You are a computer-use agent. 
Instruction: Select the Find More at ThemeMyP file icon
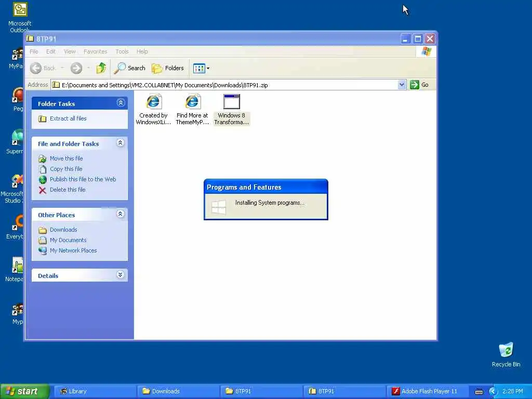[x=192, y=101]
